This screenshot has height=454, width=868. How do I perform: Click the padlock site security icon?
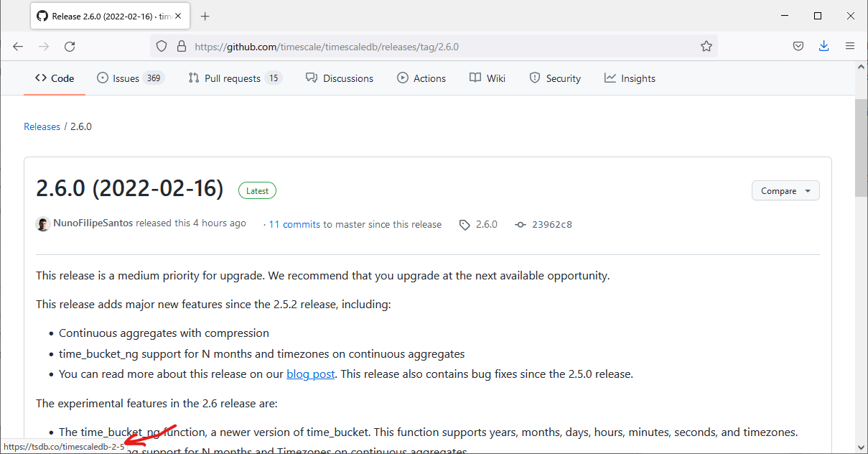click(x=181, y=46)
